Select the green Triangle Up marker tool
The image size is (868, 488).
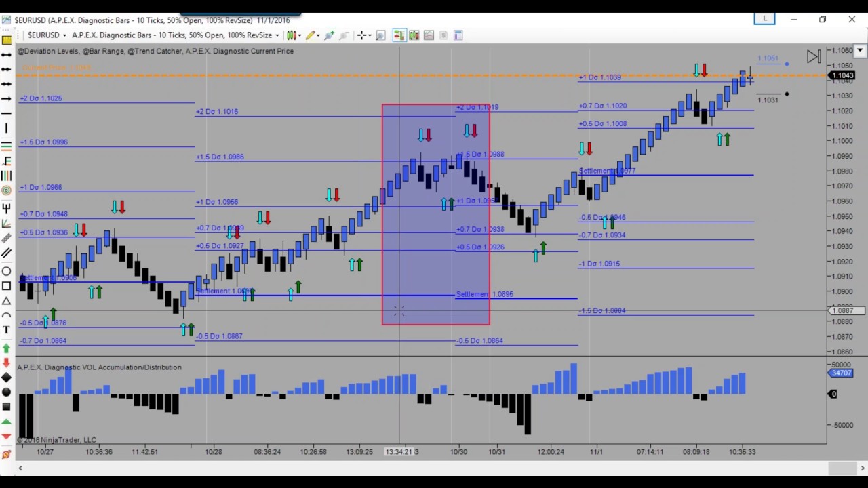pos(6,422)
